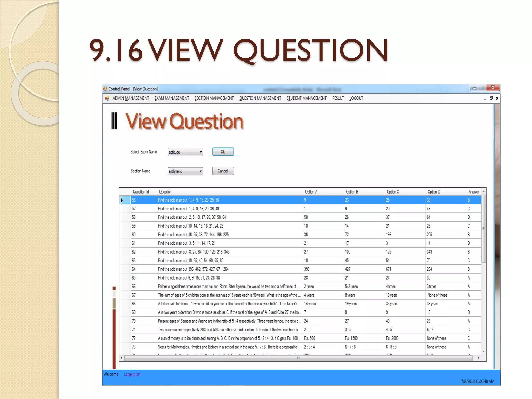The image size is (532, 399).
Task: Open the SECTION MANAGEMENT menu
Action: [x=214, y=98]
